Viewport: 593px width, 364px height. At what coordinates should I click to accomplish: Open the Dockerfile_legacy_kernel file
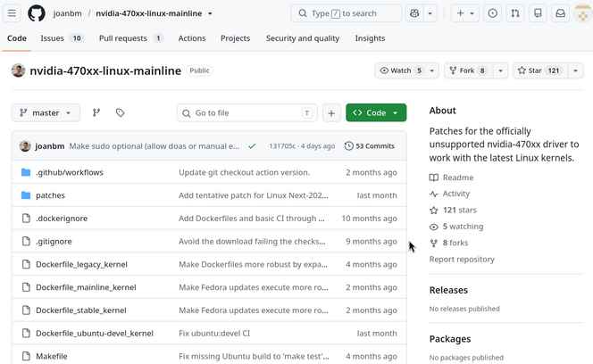click(x=81, y=264)
